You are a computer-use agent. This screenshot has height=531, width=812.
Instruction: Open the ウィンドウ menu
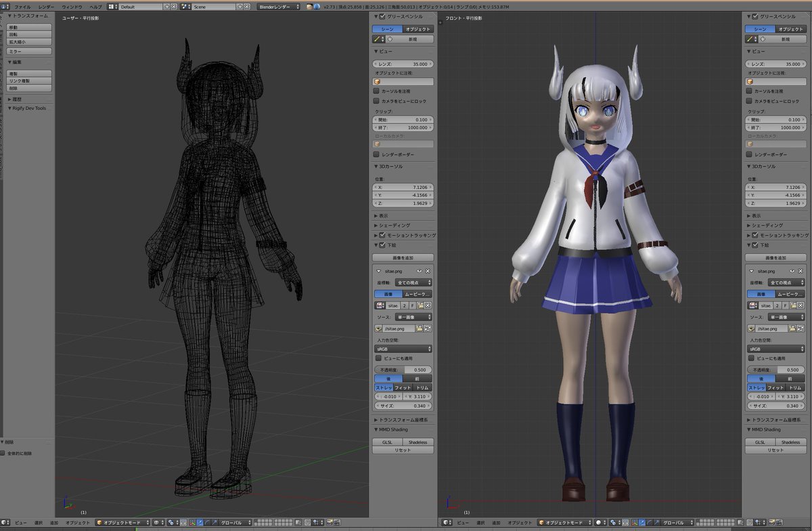pos(72,6)
